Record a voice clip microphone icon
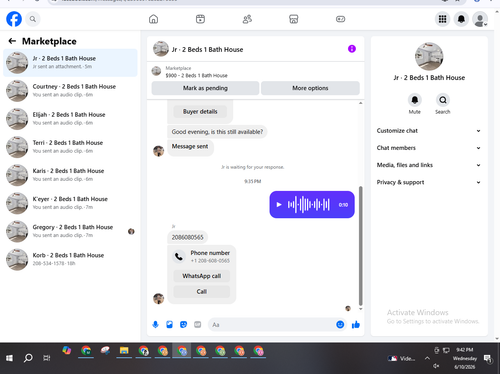The image size is (500, 374). pyautogui.click(x=155, y=324)
